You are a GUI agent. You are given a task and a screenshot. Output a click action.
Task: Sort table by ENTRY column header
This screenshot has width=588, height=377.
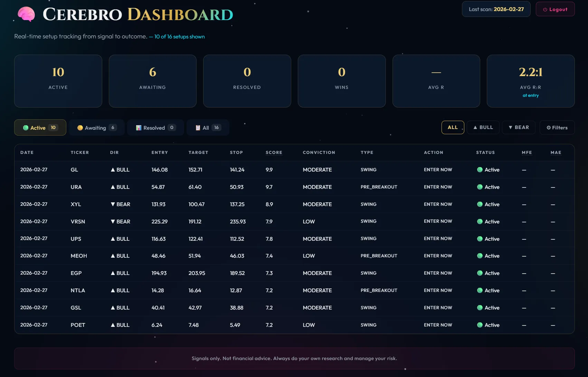[x=160, y=153]
